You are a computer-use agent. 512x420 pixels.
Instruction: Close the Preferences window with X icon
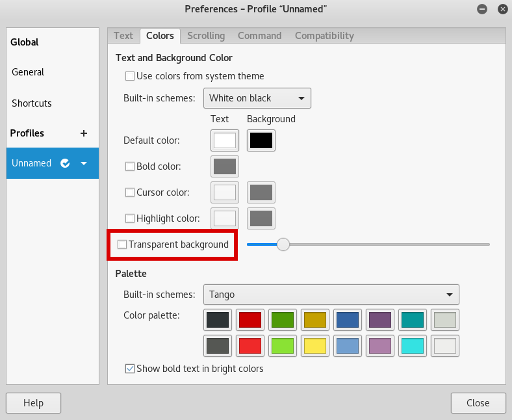click(502, 9)
